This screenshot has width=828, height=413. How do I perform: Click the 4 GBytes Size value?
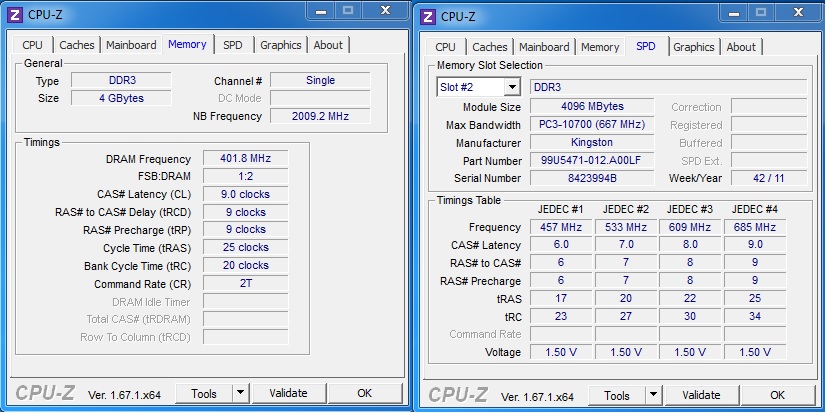tap(121, 98)
